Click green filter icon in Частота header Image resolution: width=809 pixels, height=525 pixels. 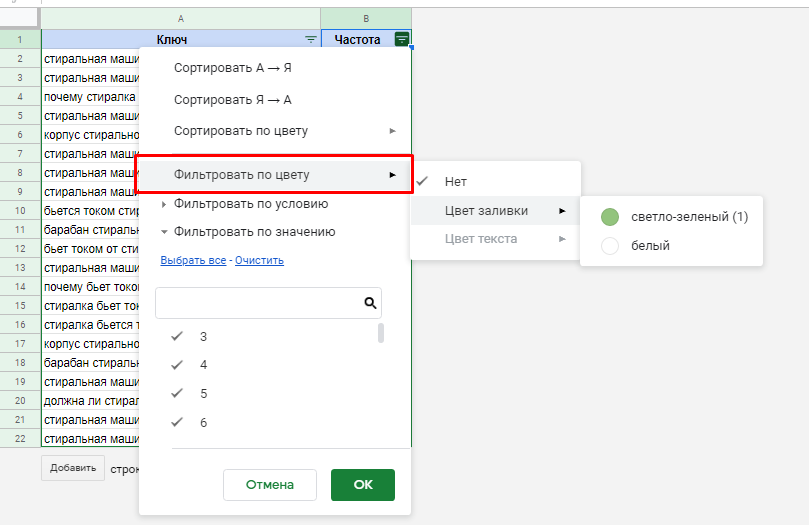(x=401, y=40)
